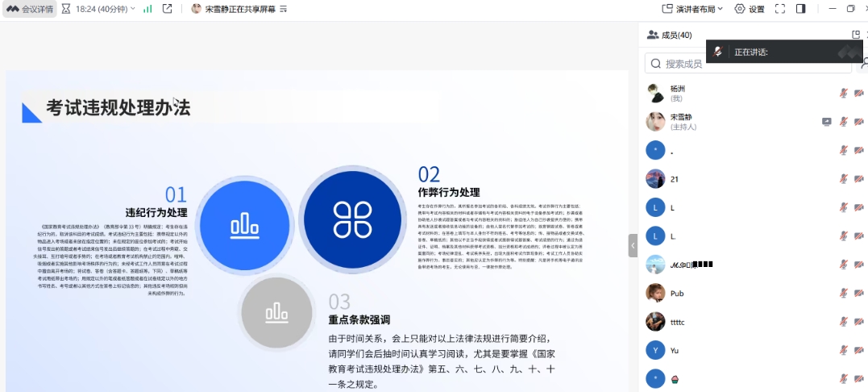Expand the 18:24 meeting timer dropdown
868x392 pixels.
tap(99, 9)
